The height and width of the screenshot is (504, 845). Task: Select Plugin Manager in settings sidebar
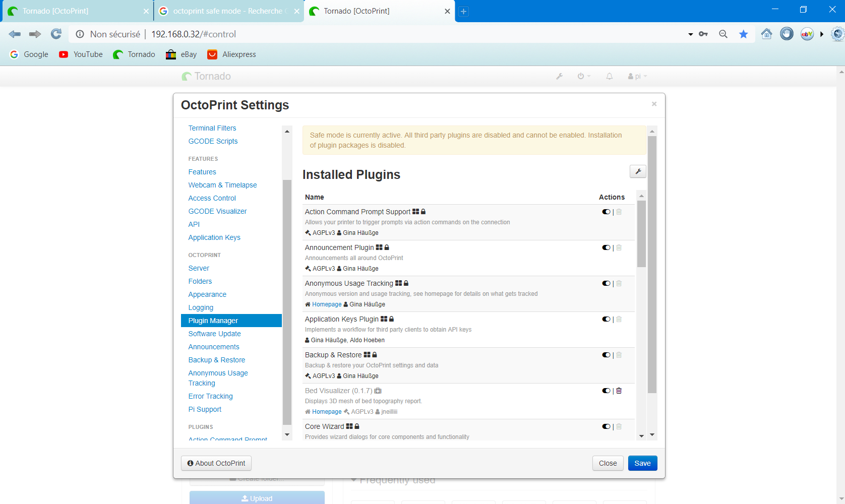click(x=231, y=321)
